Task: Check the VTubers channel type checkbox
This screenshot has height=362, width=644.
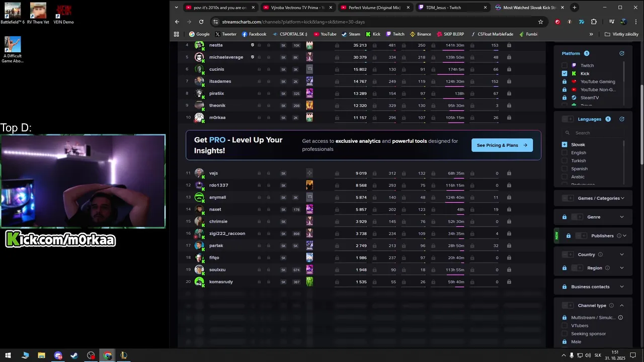Action: tap(565, 326)
